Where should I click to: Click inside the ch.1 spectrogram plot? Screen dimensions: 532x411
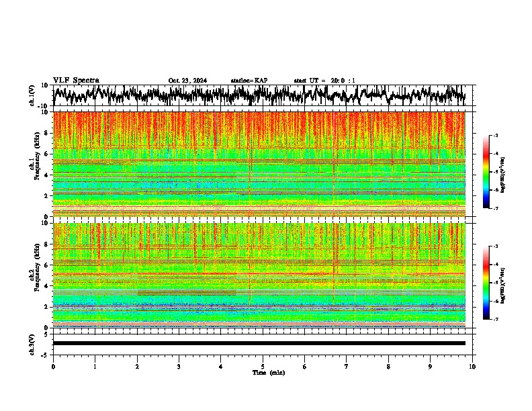259,164
